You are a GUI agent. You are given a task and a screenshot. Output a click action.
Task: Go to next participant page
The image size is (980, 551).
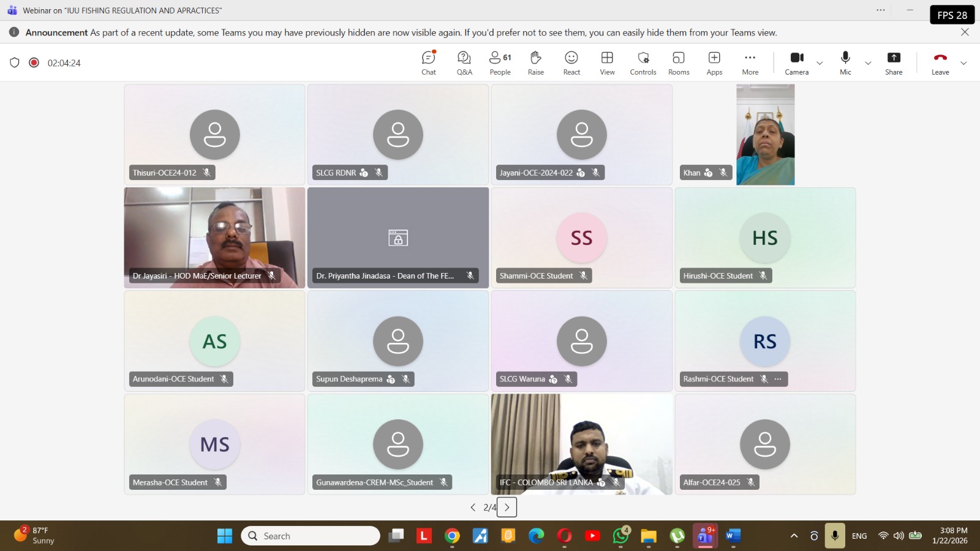click(507, 507)
